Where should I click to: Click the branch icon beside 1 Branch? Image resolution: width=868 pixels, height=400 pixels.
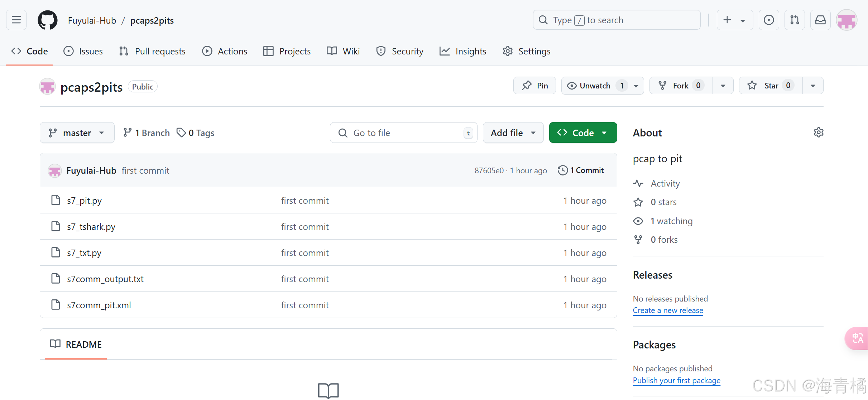pyautogui.click(x=127, y=133)
